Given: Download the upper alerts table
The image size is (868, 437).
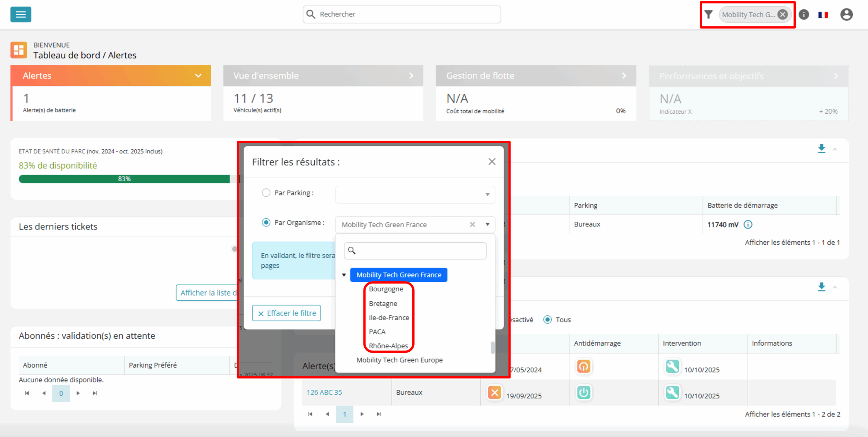Looking at the screenshot, I should 822,149.
